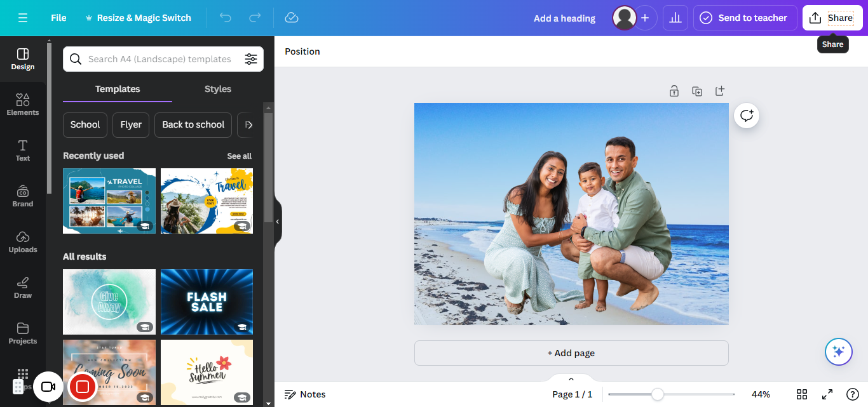Click the + Add page button

pyautogui.click(x=571, y=353)
